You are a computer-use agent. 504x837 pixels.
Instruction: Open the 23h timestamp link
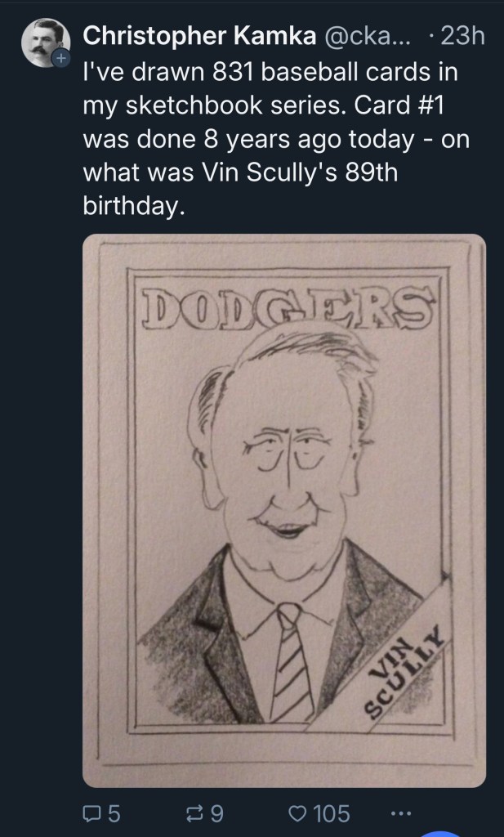pyautogui.click(x=462, y=35)
